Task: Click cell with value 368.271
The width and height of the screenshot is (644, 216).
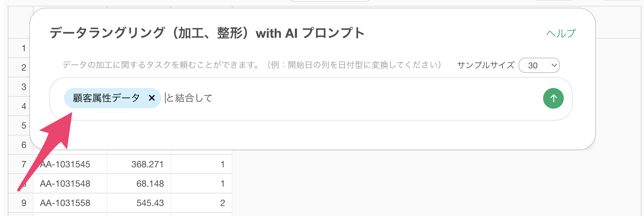Action: [139, 164]
